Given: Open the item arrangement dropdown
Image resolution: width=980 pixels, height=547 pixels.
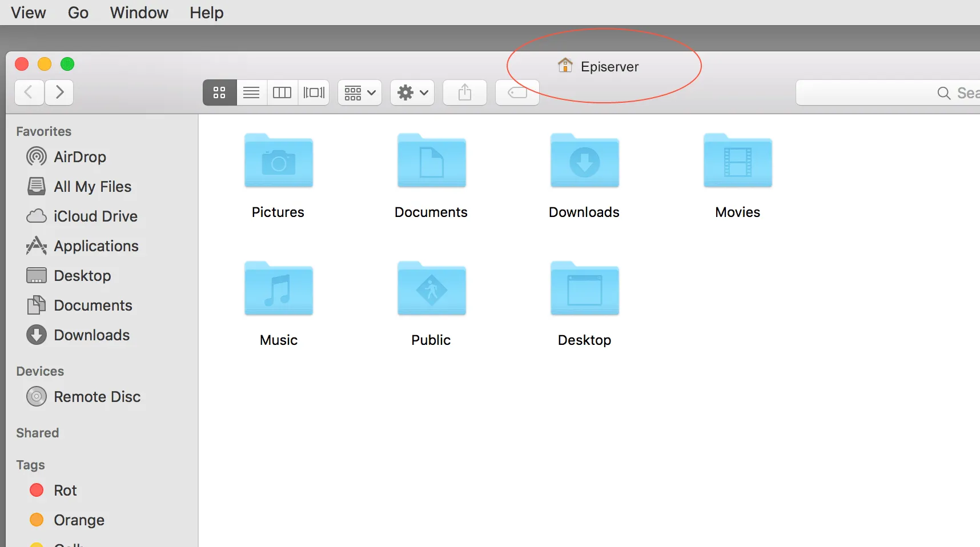Looking at the screenshot, I should coord(360,92).
